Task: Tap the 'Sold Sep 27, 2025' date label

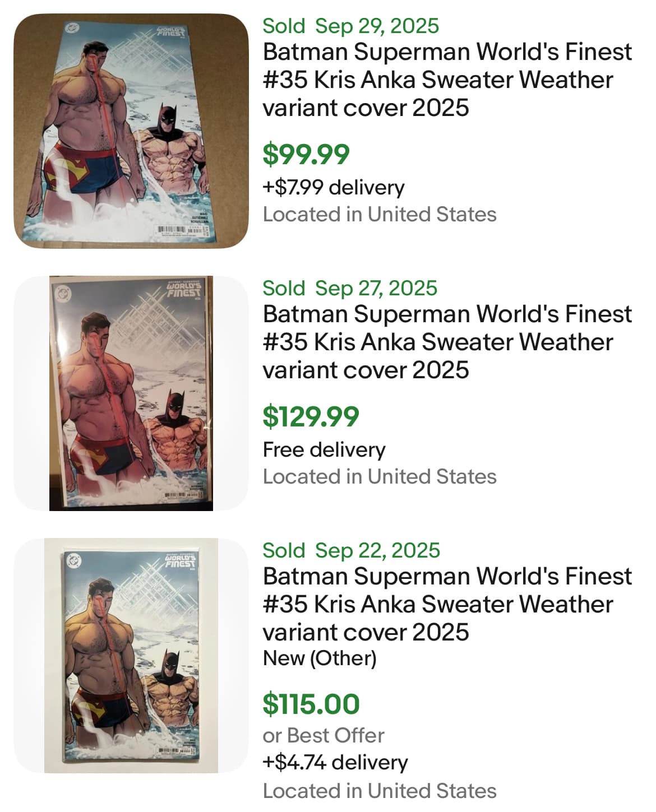Action: [x=349, y=288]
